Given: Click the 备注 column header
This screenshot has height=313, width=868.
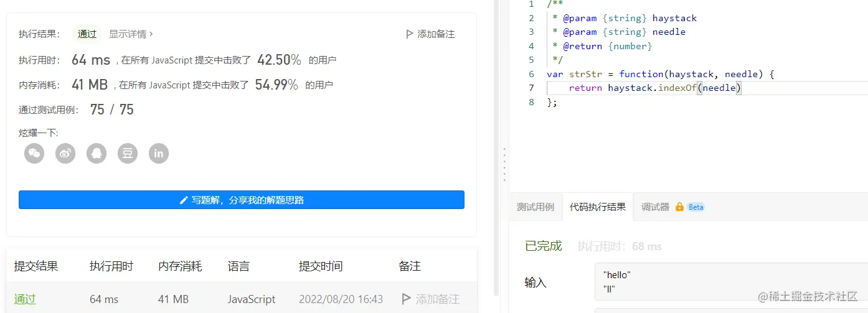Looking at the screenshot, I should coord(410,266).
